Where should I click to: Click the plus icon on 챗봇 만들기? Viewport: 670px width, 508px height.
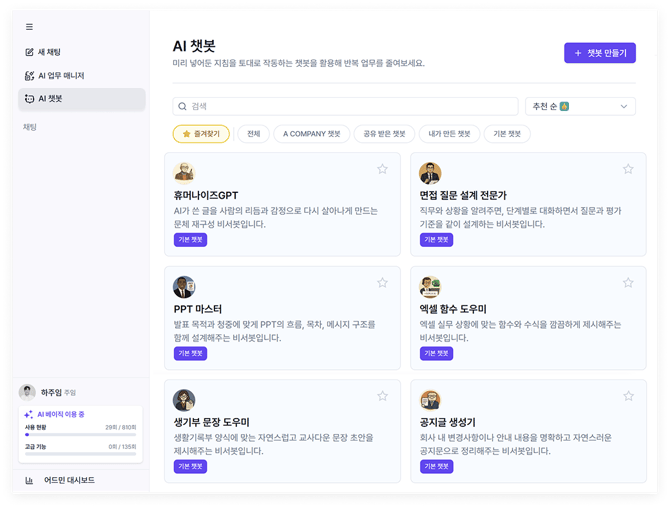(578, 53)
